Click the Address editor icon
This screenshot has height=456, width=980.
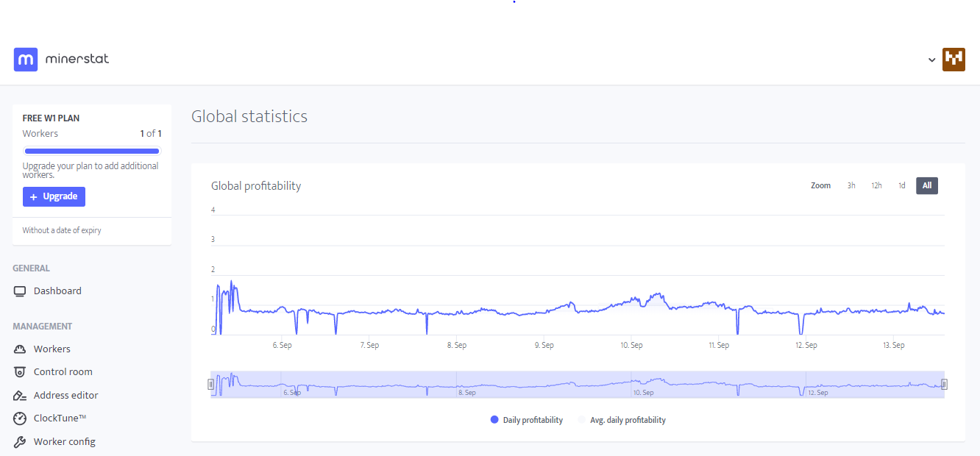(x=20, y=396)
